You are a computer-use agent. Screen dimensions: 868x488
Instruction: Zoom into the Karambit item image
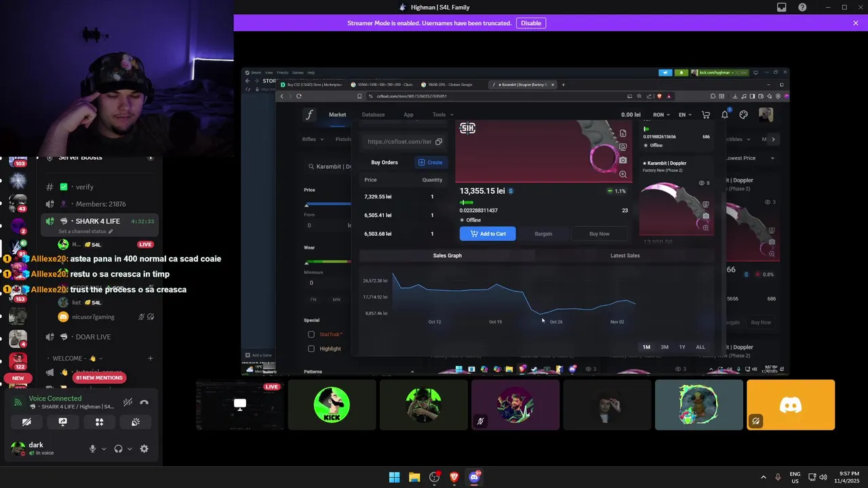tap(623, 174)
